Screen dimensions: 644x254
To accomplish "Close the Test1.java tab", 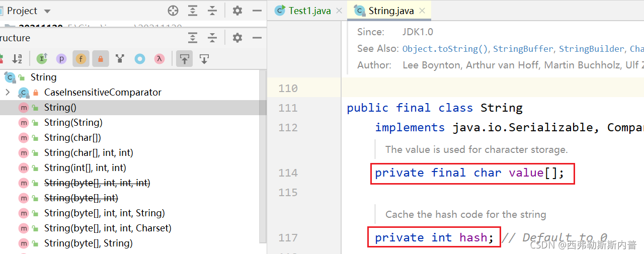I will tap(339, 11).
